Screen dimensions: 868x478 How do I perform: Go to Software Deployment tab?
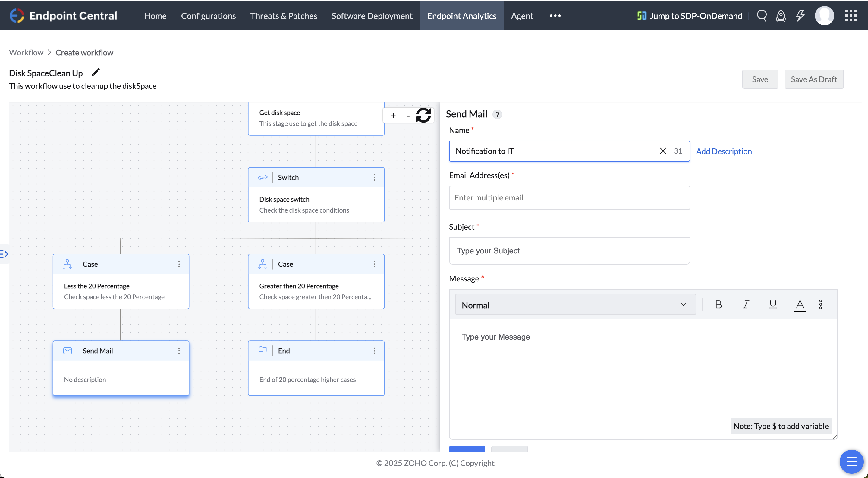click(372, 16)
